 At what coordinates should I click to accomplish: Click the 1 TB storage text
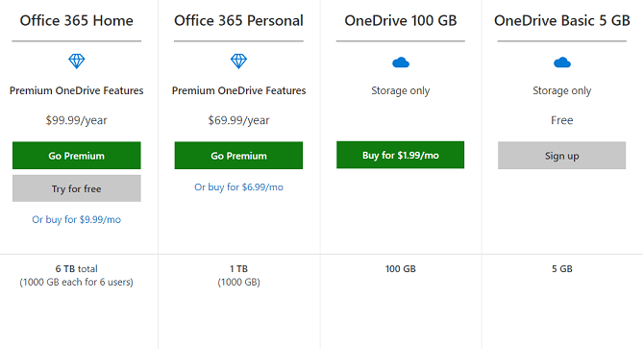pyautogui.click(x=238, y=269)
